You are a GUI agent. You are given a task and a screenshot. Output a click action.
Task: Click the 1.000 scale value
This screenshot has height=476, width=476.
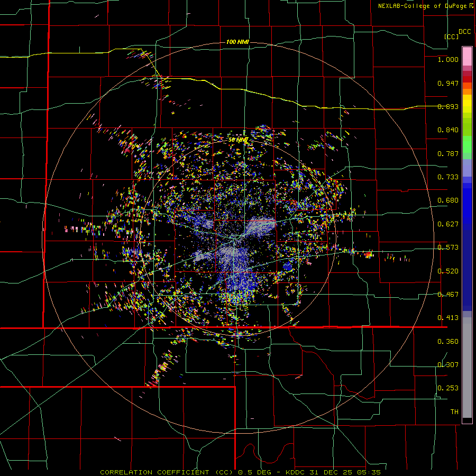(x=448, y=59)
